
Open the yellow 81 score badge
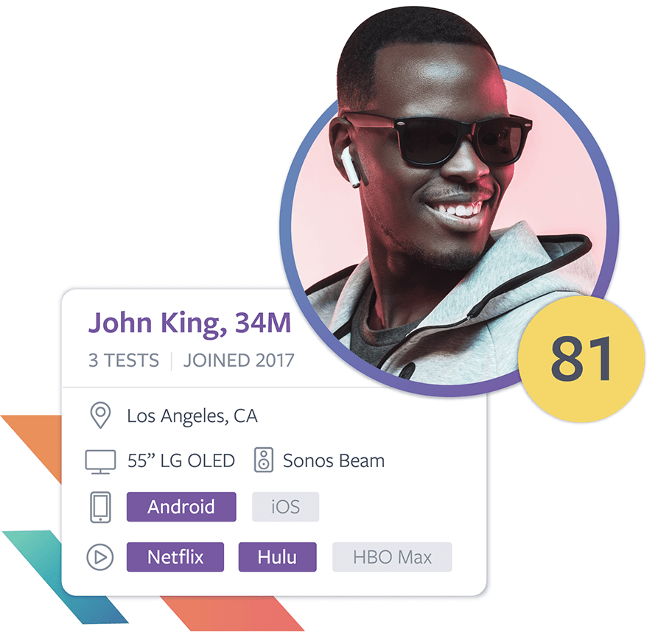(x=581, y=359)
